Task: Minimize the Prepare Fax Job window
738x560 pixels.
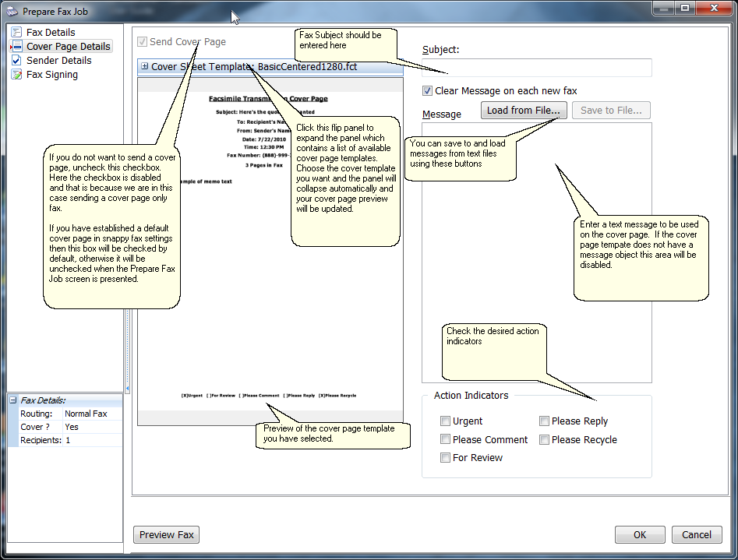Action: tap(663, 8)
